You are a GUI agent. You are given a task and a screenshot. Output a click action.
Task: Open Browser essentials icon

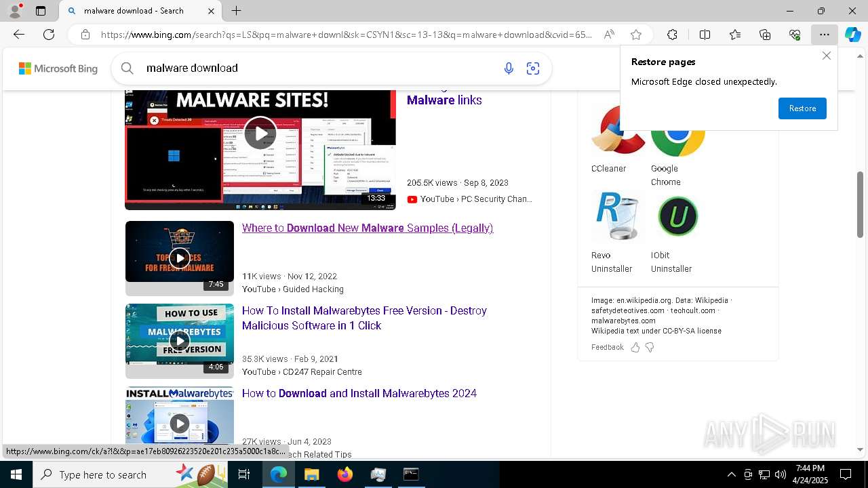point(795,35)
